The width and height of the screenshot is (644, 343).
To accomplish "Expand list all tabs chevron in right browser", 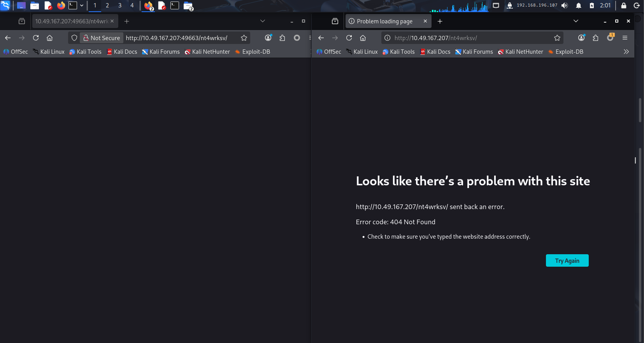I will pyautogui.click(x=576, y=21).
